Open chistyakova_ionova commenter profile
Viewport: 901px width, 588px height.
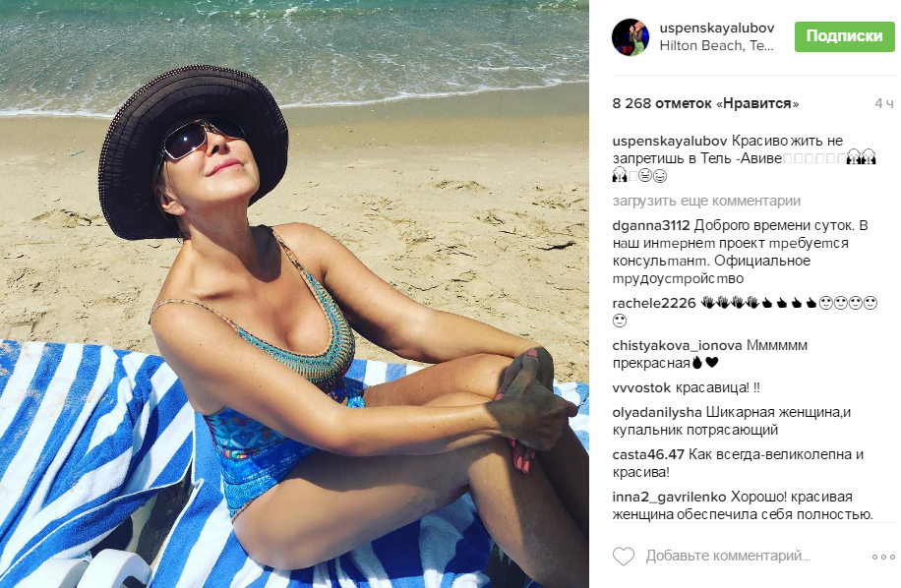677,346
